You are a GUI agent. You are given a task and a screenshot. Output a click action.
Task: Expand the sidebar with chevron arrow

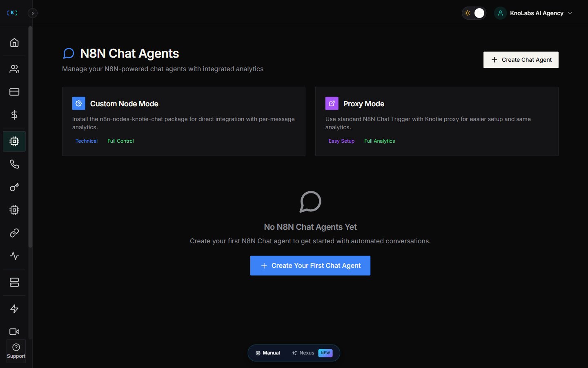[33, 13]
